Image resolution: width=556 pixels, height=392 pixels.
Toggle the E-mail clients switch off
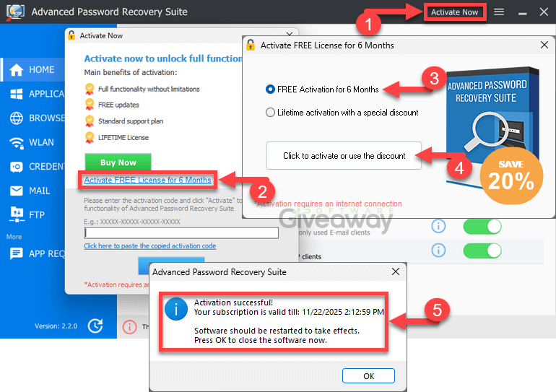pyautogui.click(x=482, y=227)
